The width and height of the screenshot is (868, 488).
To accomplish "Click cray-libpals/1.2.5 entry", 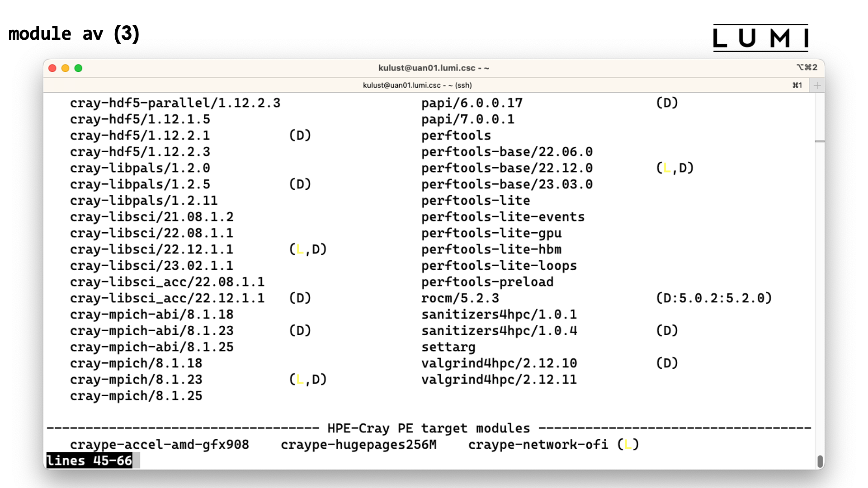I will point(140,184).
